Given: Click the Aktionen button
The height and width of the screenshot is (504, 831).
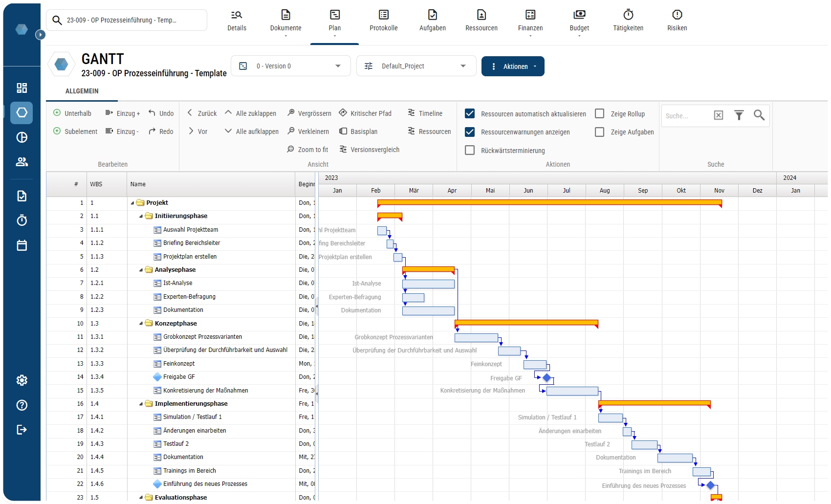Looking at the screenshot, I should 513,66.
